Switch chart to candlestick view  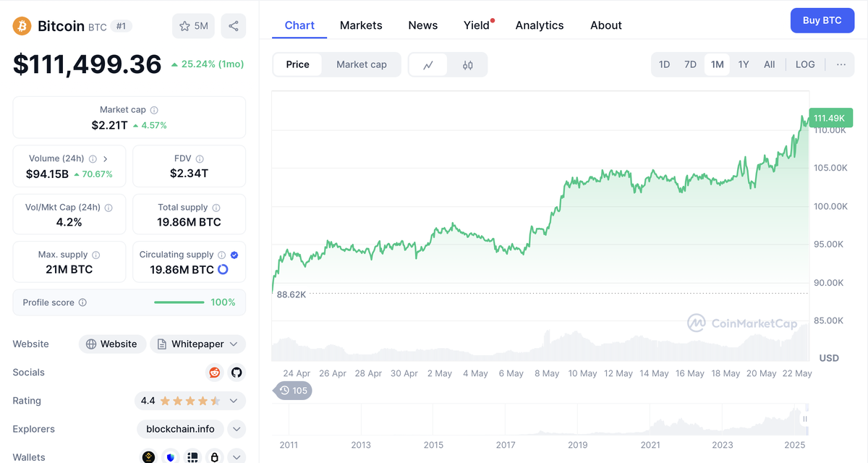(467, 64)
